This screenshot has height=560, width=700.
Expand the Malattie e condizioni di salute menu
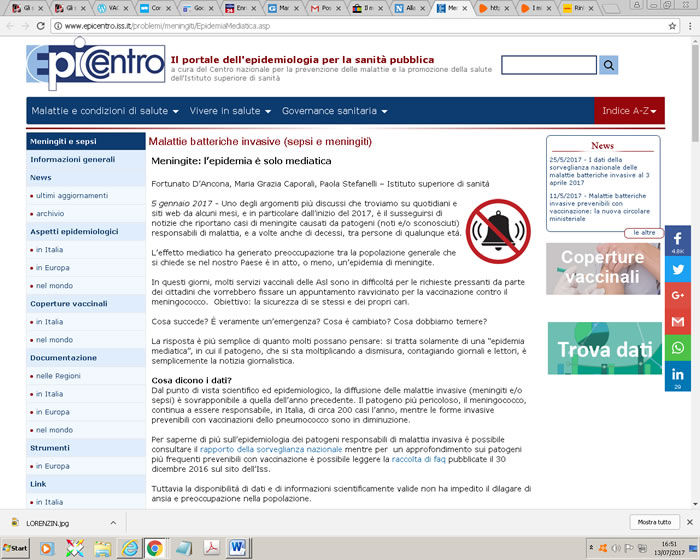105,111
